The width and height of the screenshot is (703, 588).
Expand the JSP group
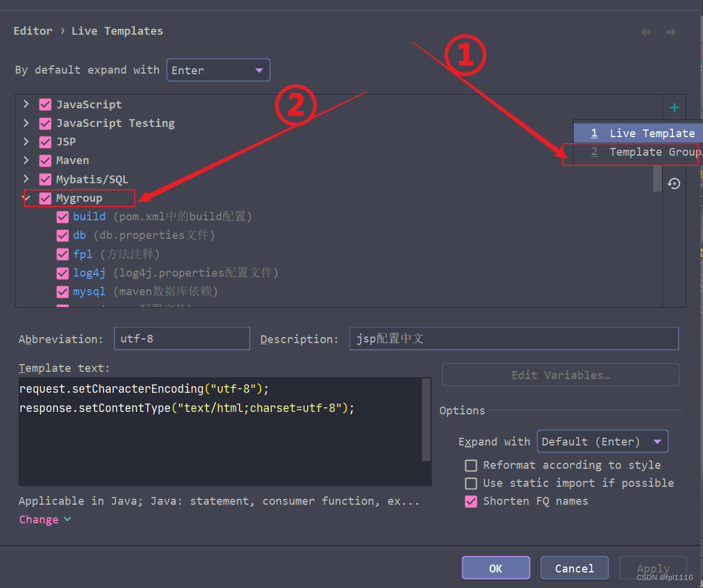pyautogui.click(x=26, y=142)
